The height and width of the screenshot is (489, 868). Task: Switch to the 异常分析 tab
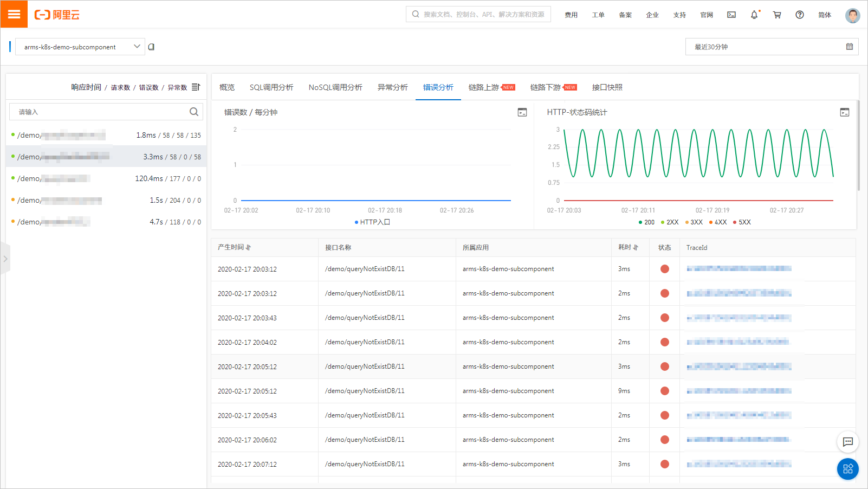click(393, 87)
